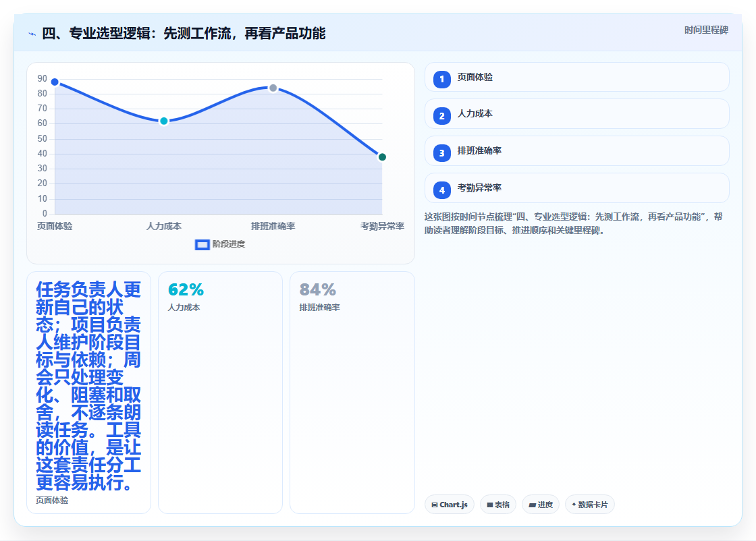Click the 页面体验 caption below blue paragraph
The image size is (756, 541).
(52, 501)
